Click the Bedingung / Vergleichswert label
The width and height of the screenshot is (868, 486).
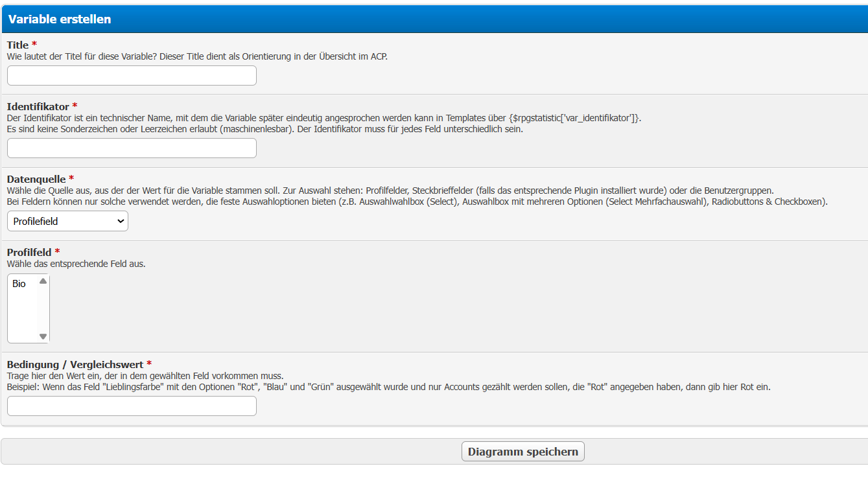75,364
